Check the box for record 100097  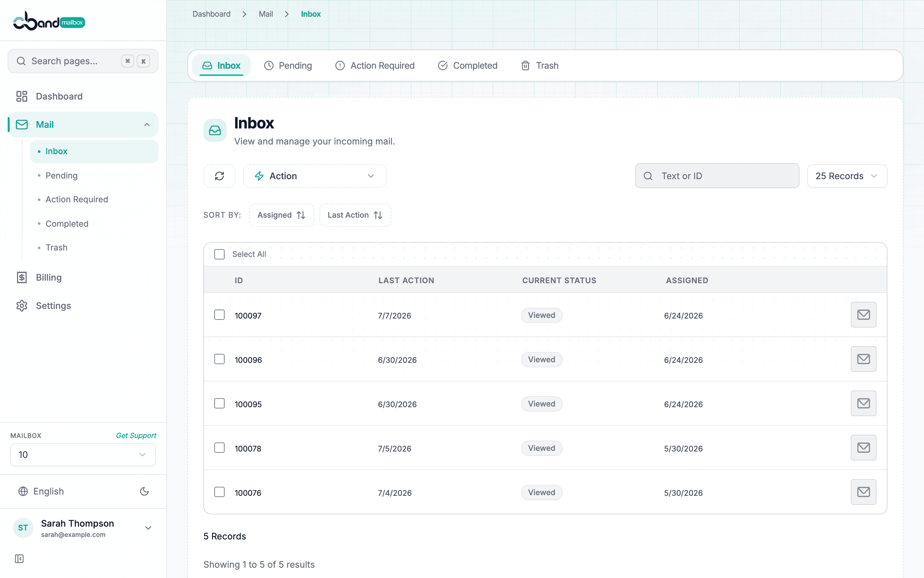point(219,315)
